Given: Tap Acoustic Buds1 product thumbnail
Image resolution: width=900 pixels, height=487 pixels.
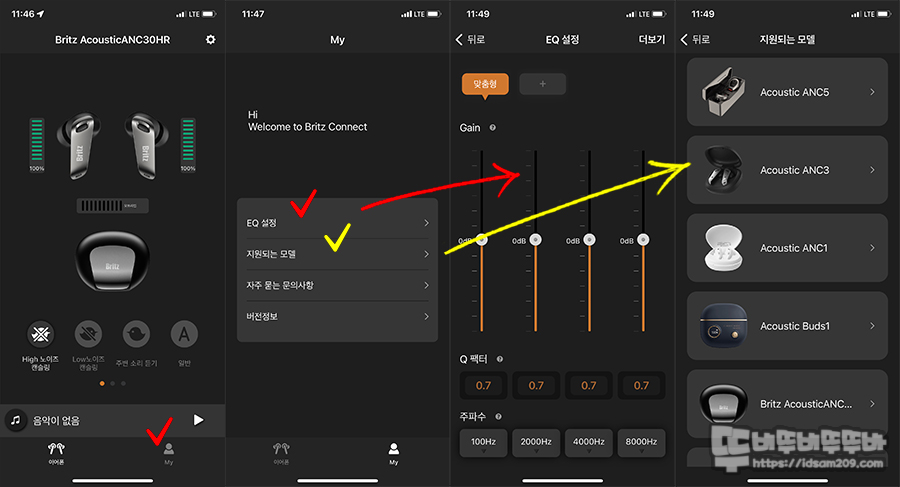Looking at the screenshot, I should coord(724,326).
